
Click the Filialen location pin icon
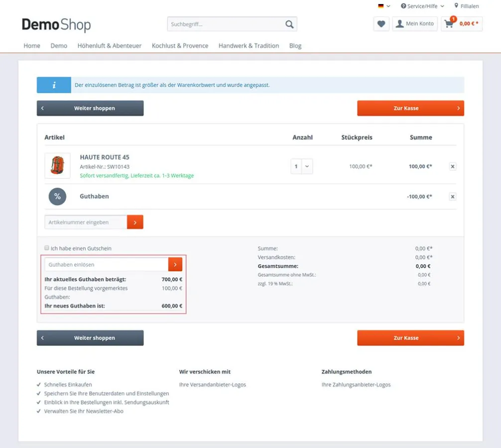click(456, 6)
